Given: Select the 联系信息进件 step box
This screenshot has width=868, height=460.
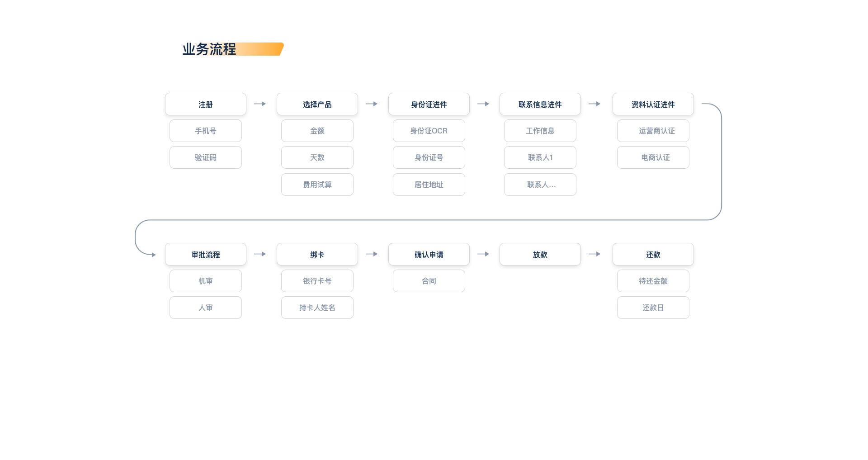Looking at the screenshot, I should click(x=540, y=104).
